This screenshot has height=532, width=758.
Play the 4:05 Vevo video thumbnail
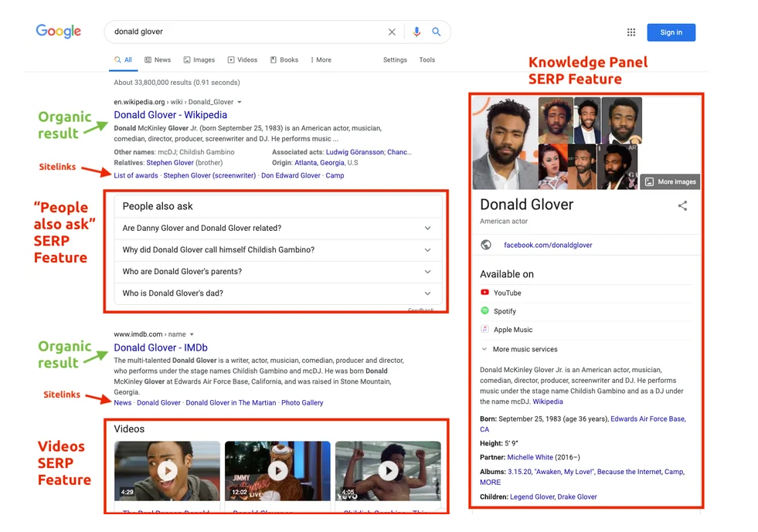[x=388, y=471]
